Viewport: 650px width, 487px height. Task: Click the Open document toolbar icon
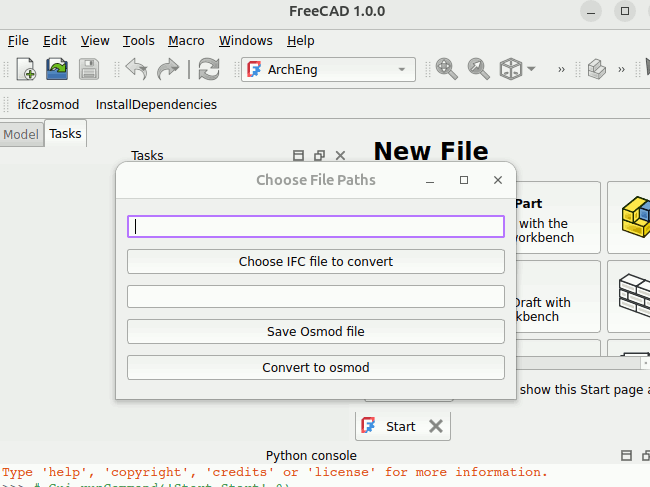(x=57, y=69)
